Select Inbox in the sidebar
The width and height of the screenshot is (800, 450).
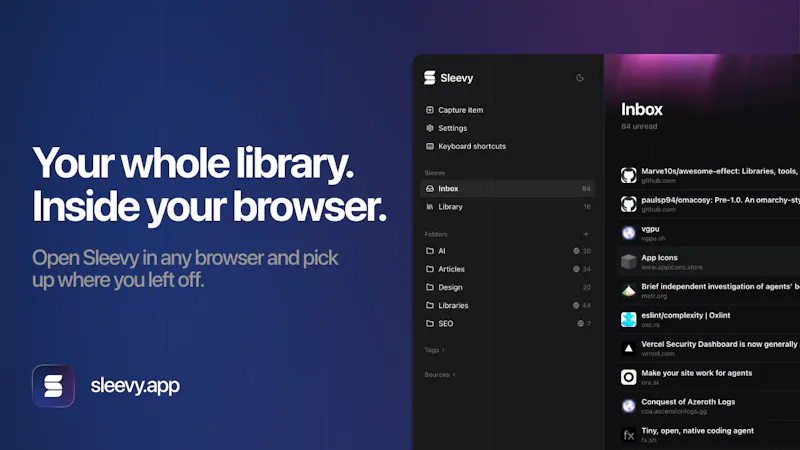507,189
